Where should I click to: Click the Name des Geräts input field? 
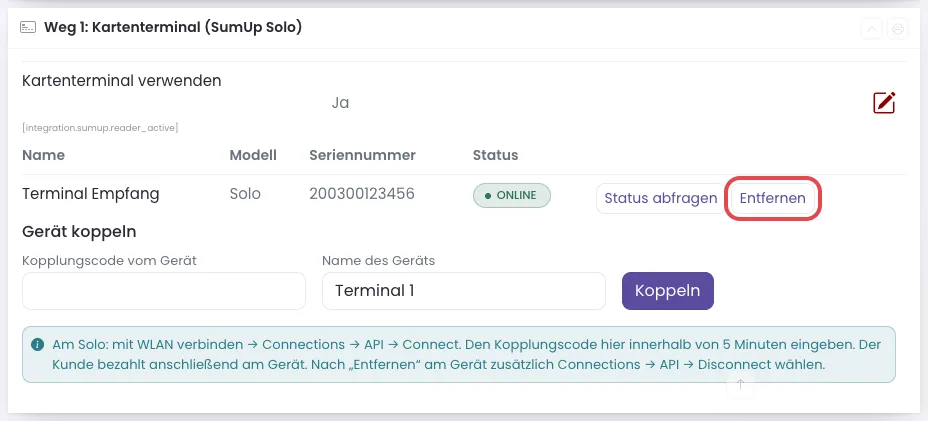click(464, 291)
